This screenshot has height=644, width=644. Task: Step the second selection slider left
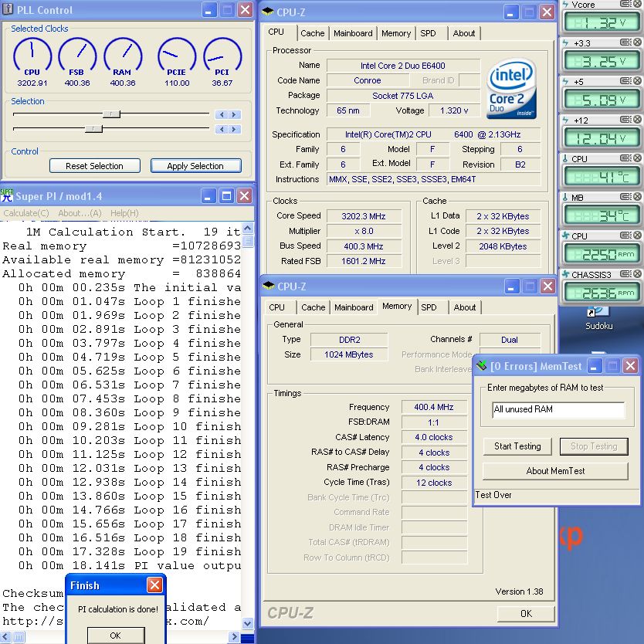[222, 129]
